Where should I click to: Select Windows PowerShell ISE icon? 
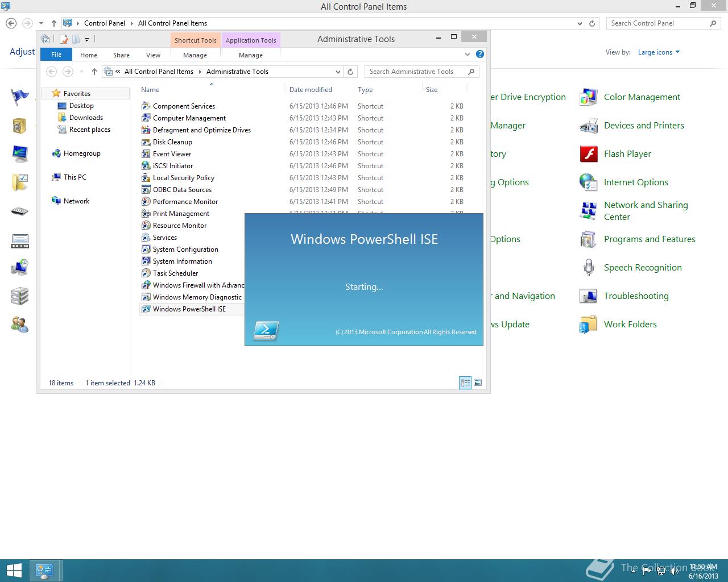(146, 309)
